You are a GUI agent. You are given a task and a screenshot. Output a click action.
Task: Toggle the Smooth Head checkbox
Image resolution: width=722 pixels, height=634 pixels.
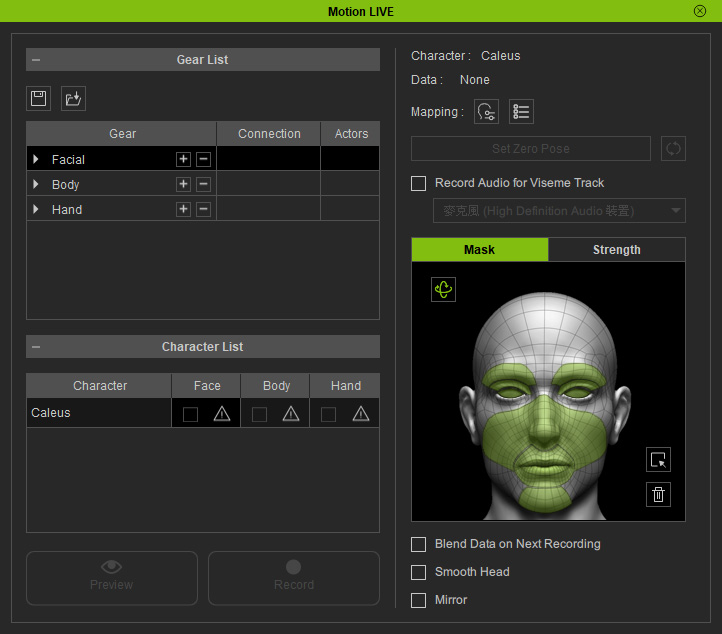pos(419,572)
